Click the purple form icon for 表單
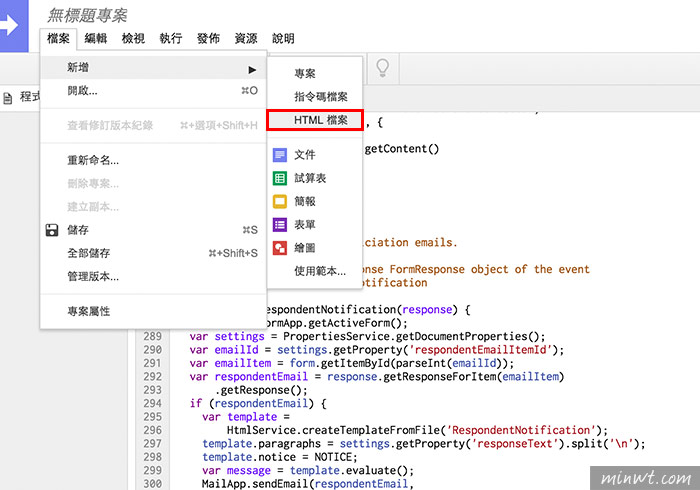Image resolution: width=700 pixels, height=490 pixels. (280, 224)
